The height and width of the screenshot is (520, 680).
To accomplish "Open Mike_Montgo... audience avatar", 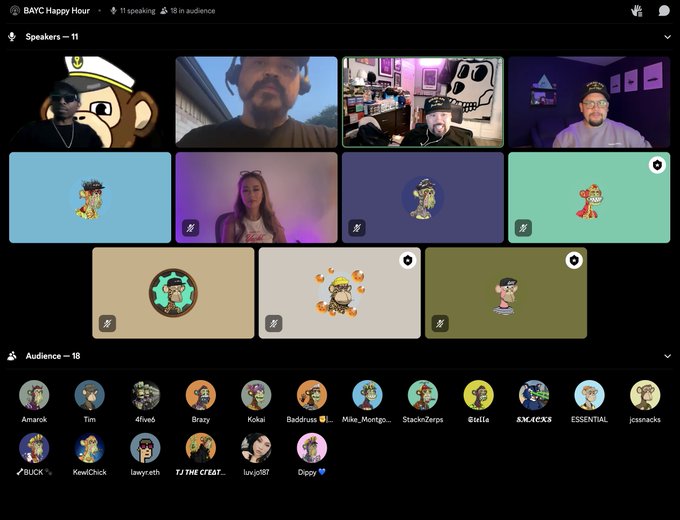I will (x=367, y=395).
